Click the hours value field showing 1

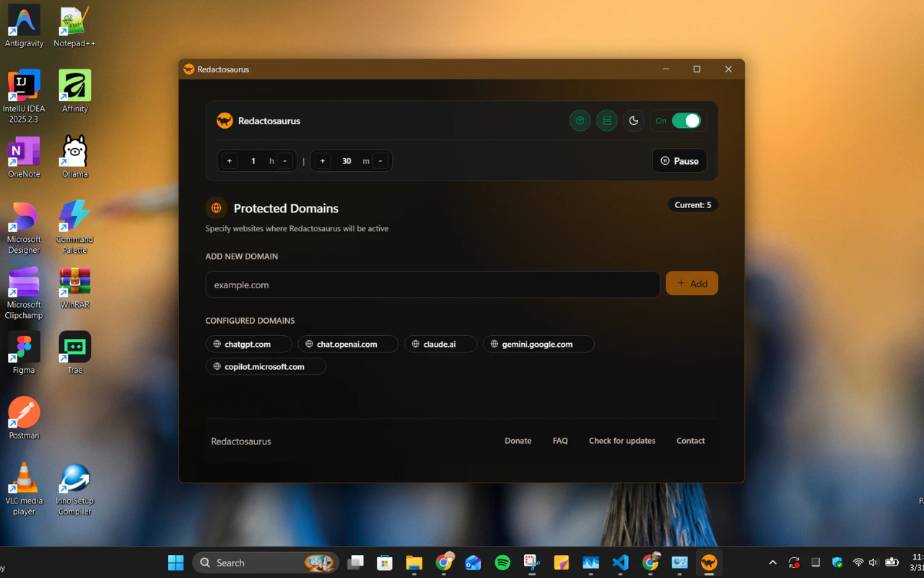click(253, 161)
